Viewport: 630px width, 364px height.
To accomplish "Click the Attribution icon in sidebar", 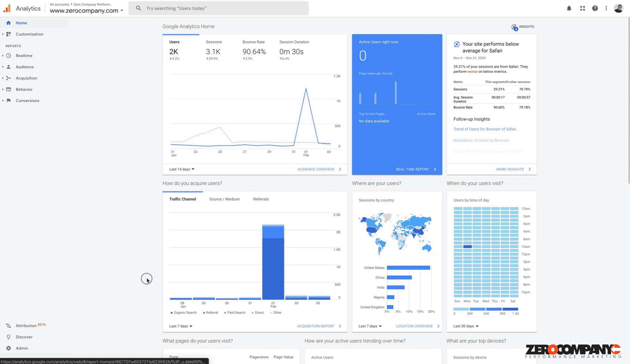I will point(8,326).
